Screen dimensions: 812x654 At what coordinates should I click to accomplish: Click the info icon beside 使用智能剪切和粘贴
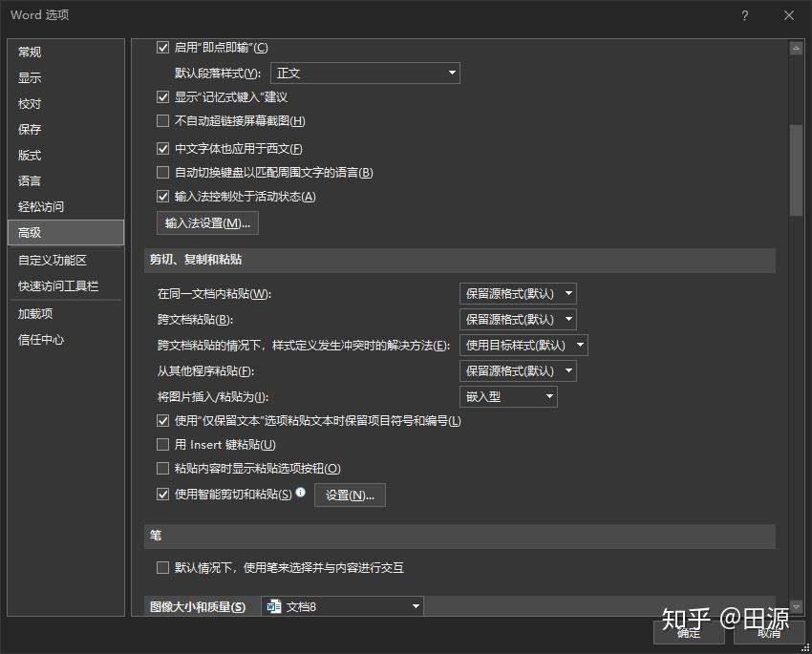[x=300, y=492]
